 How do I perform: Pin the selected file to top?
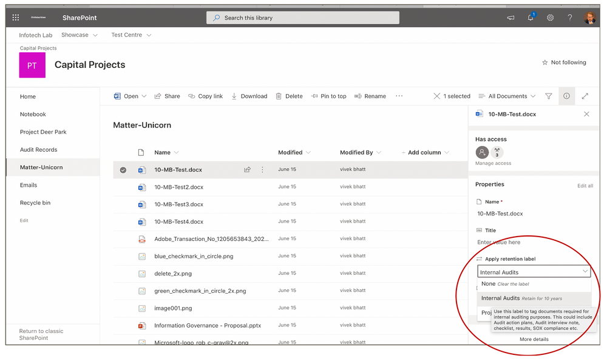point(328,96)
